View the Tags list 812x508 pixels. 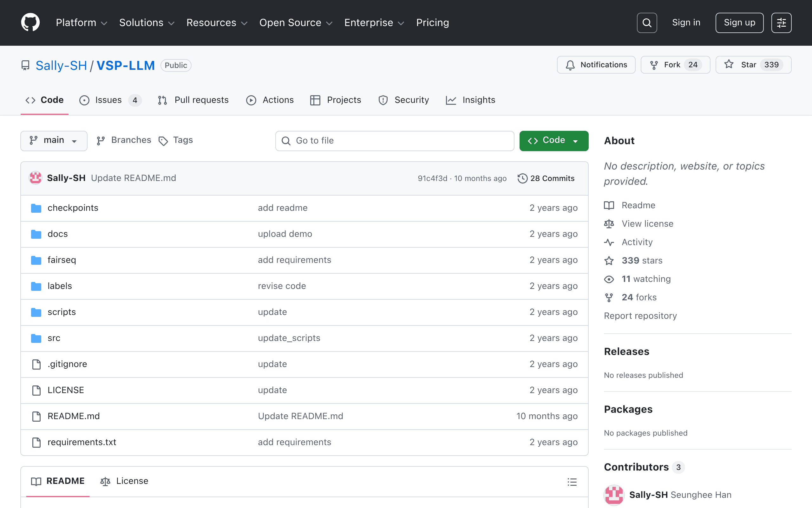176,140
